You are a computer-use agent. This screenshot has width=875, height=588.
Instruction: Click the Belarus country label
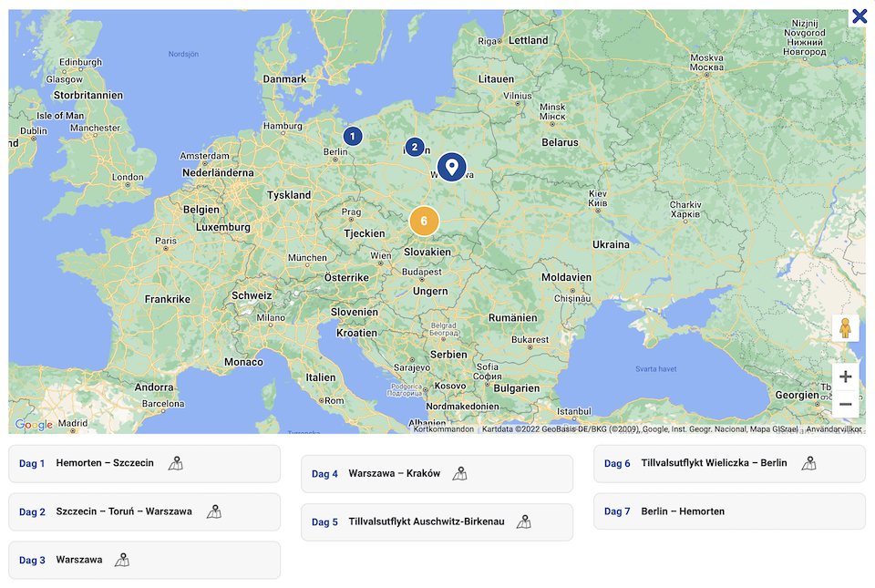pos(561,142)
